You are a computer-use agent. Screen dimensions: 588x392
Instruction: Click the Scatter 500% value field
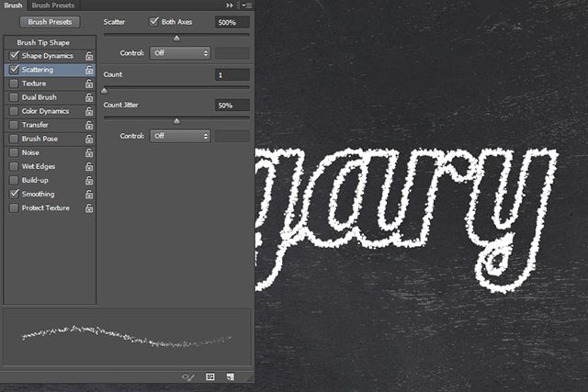(x=232, y=22)
